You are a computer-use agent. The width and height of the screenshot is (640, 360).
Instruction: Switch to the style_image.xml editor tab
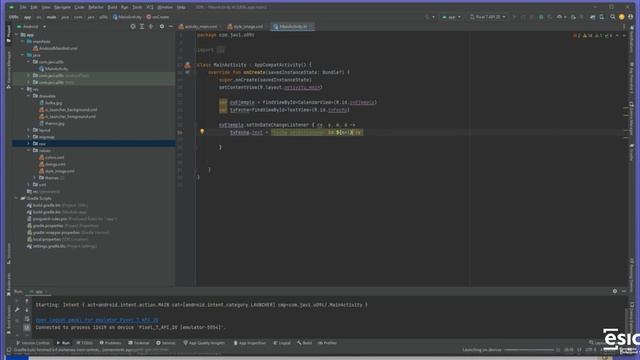(246, 27)
